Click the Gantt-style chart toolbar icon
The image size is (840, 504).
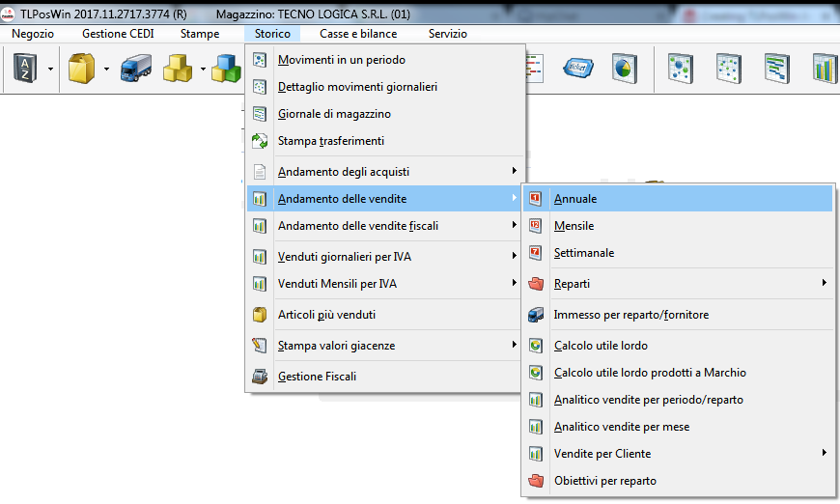776,69
